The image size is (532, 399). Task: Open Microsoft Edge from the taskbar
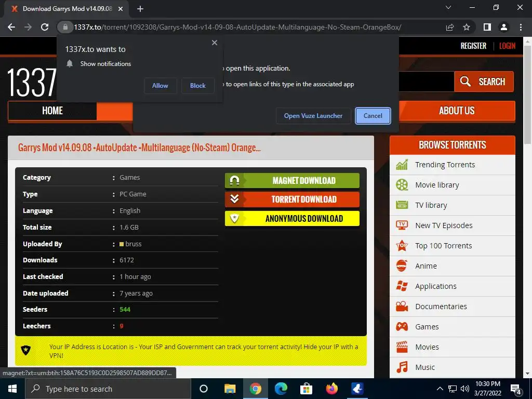281,389
